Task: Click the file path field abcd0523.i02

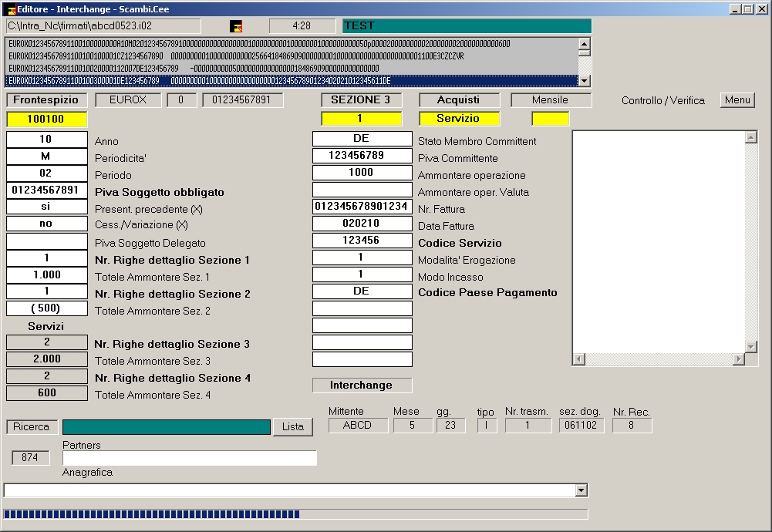Action: [x=103, y=26]
